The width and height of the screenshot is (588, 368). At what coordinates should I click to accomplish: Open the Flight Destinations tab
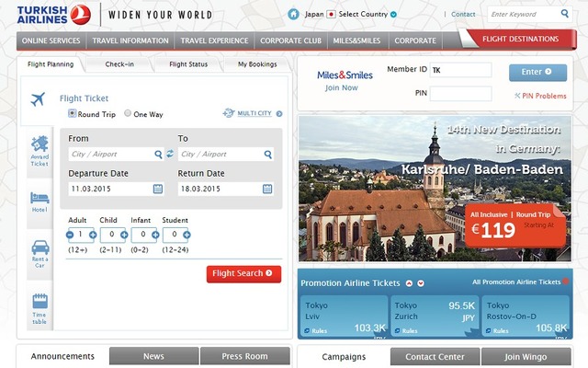coord(521,39)
